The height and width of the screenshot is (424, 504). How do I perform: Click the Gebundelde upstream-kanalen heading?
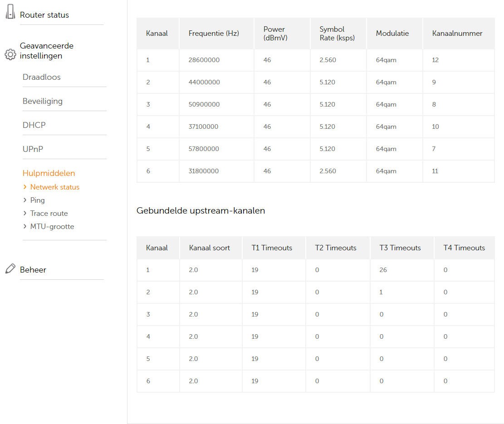[x=201, y=210]
